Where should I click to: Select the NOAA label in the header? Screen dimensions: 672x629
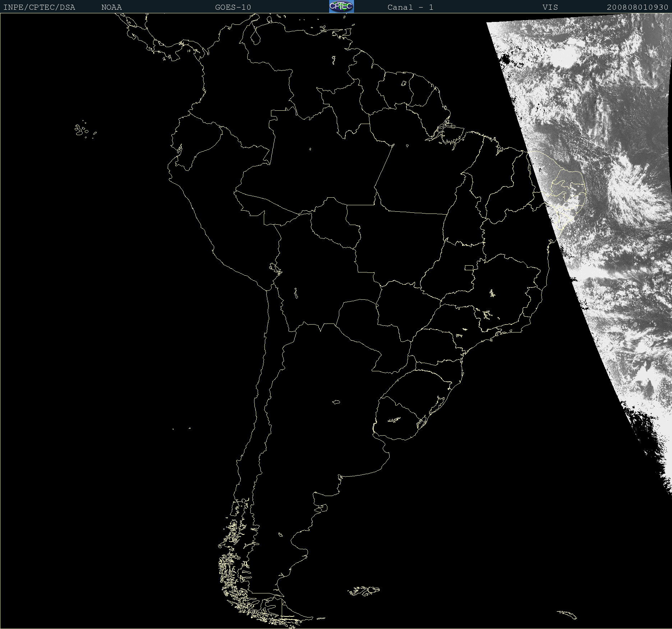(x=111, y=7)
